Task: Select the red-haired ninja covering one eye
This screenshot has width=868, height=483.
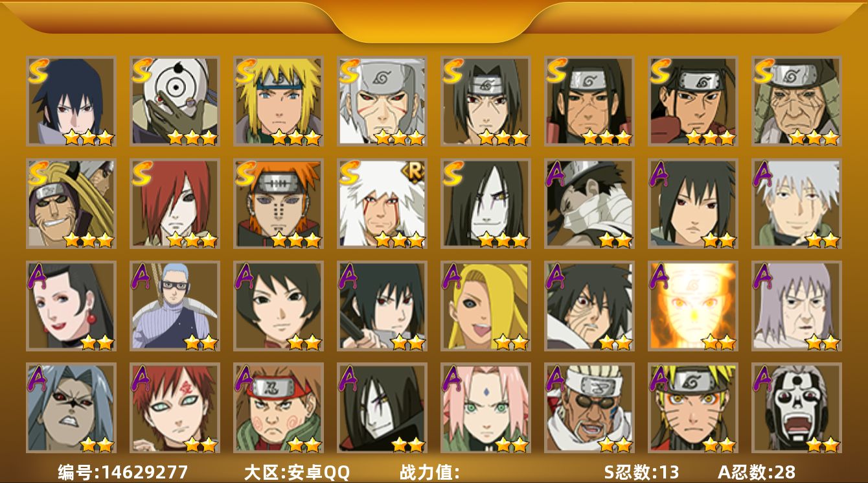Action: [x=175, y=203]
